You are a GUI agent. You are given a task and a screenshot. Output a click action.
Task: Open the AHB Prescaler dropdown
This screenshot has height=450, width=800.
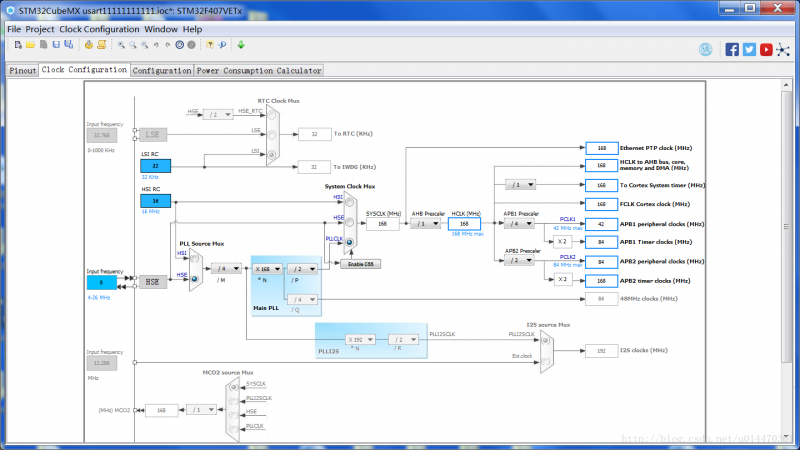(425, 224)
